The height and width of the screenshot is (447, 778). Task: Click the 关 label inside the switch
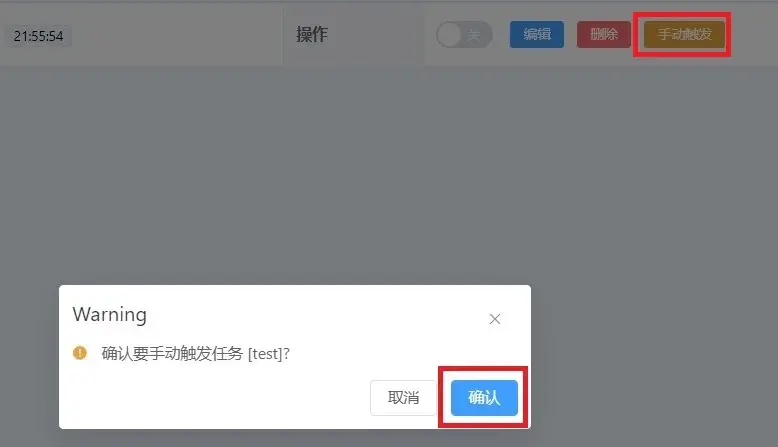474,35
